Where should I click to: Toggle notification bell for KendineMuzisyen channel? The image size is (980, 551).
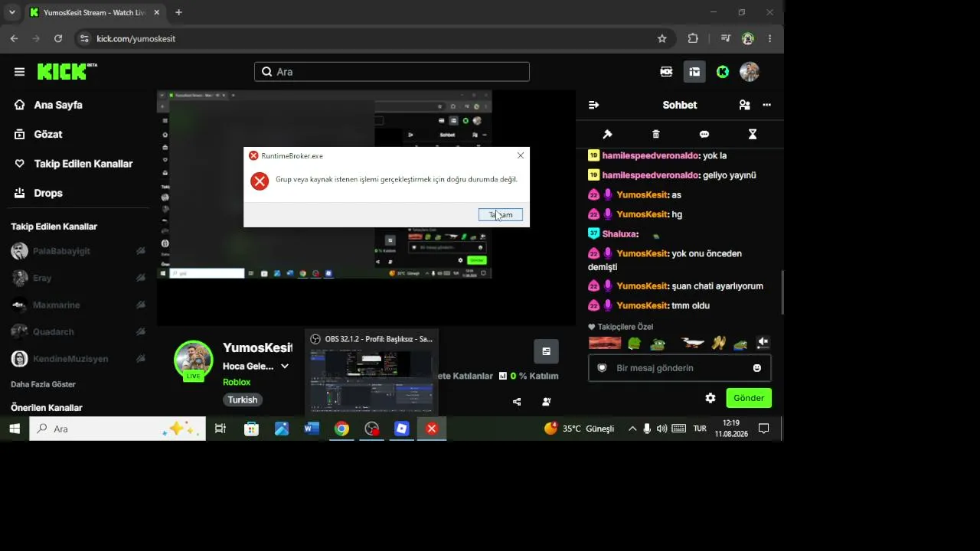coord(141,358)
